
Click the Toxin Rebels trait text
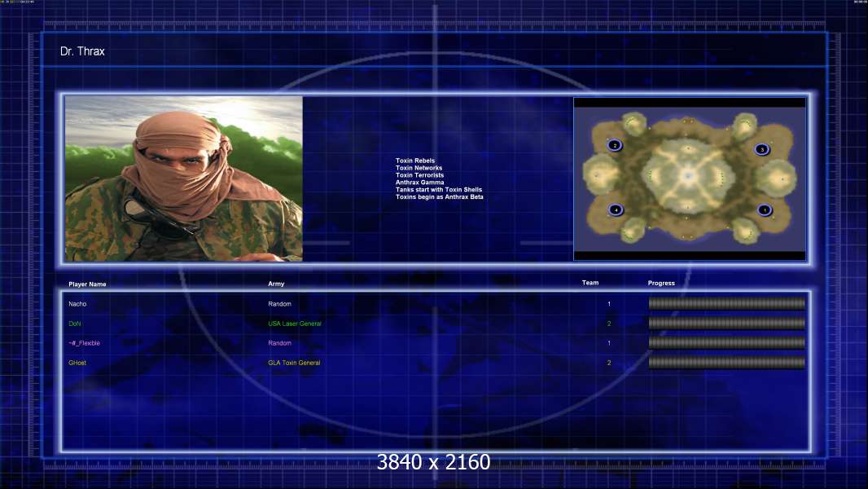415,161
